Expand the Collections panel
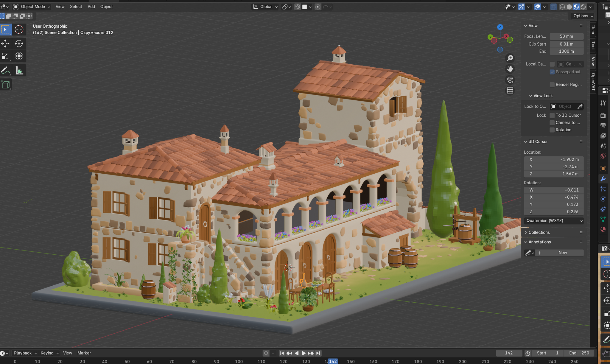The width and height of the screenshot is (610, 364). 539,232
